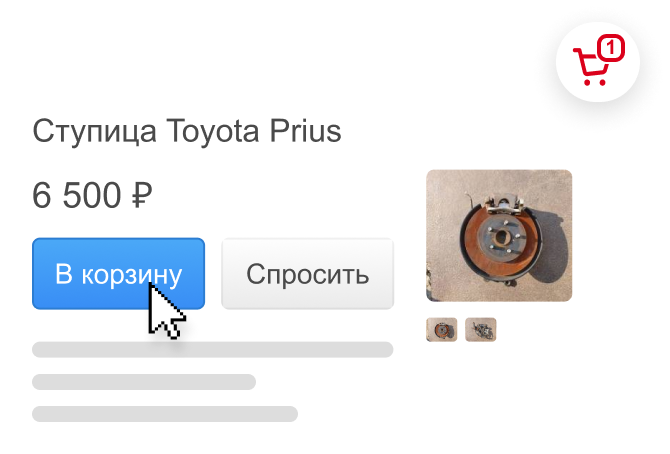The height and width of the screenshot is (454, 670).
Task: Click the red "1" badge on cart
Action: click(611, 48)
